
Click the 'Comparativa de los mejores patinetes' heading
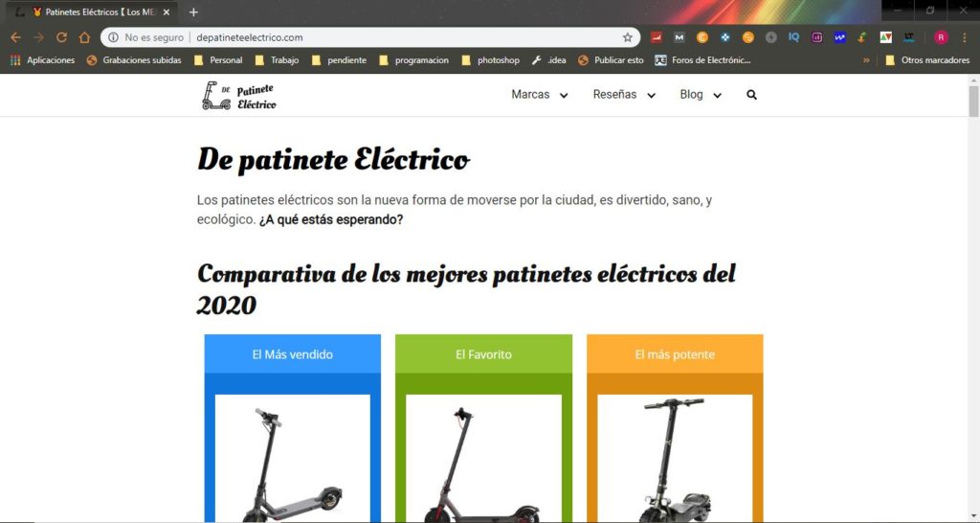tap(467, 289)
